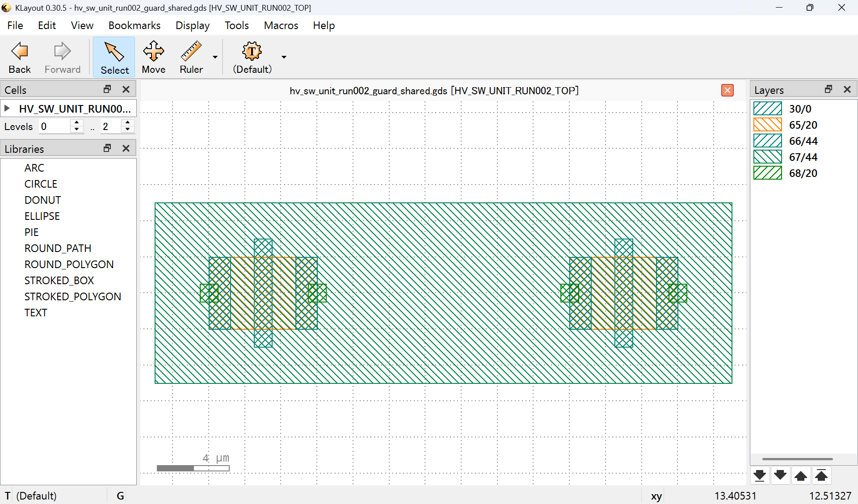Move selected layer to bottom arrow
The image size is (858, 504).
click(760, 475)
